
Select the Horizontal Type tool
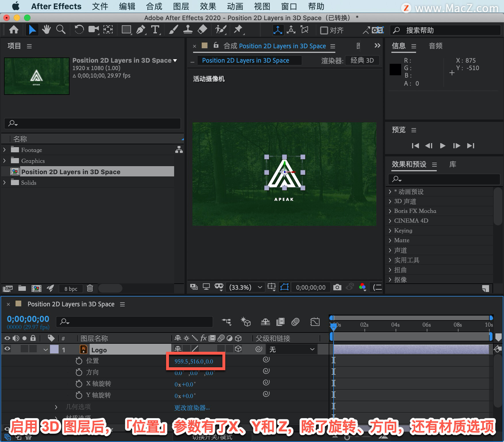pyautogui.click(x=155, y=30)
